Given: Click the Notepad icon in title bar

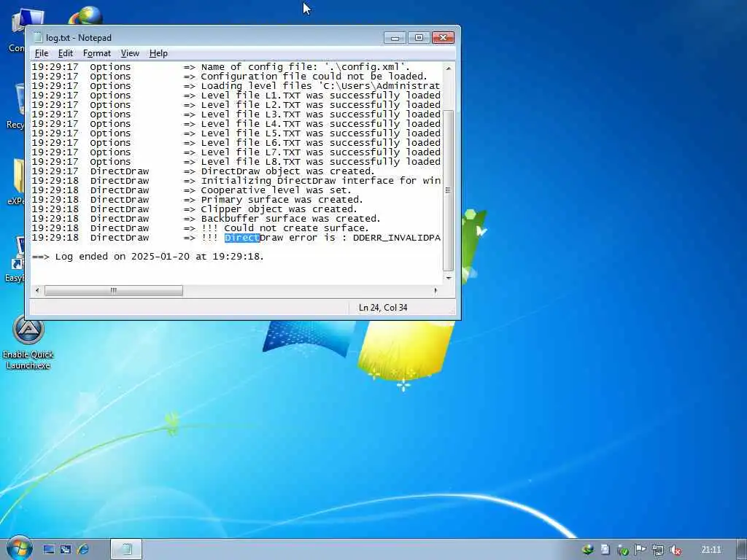Looking at the screenshot, I should click(x=38, y=38).
